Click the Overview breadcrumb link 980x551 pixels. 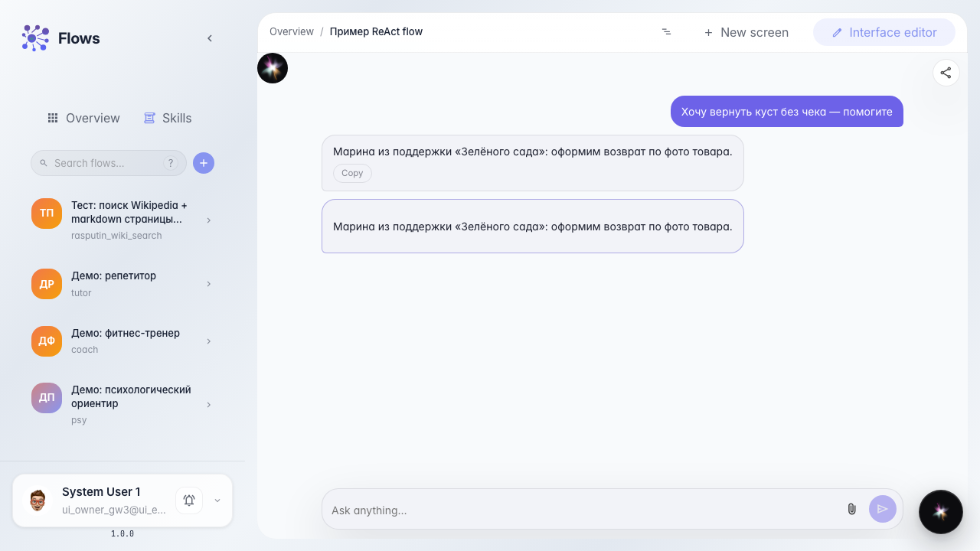[292, 31]
